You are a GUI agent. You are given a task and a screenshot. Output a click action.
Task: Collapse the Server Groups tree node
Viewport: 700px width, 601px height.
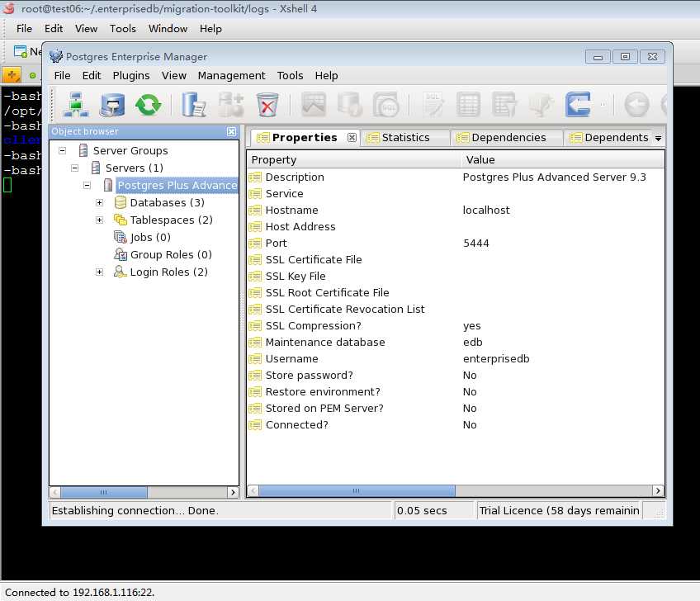pyautogui.click(x=63, y=150)
